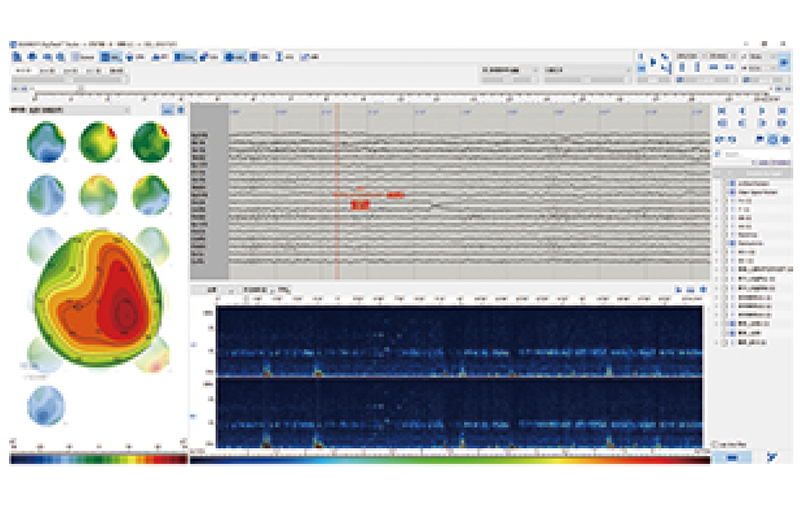Click the play arrow icon in the top-right toolbar
The height and width of the screenshot is (529, 800).
point(653,63)
